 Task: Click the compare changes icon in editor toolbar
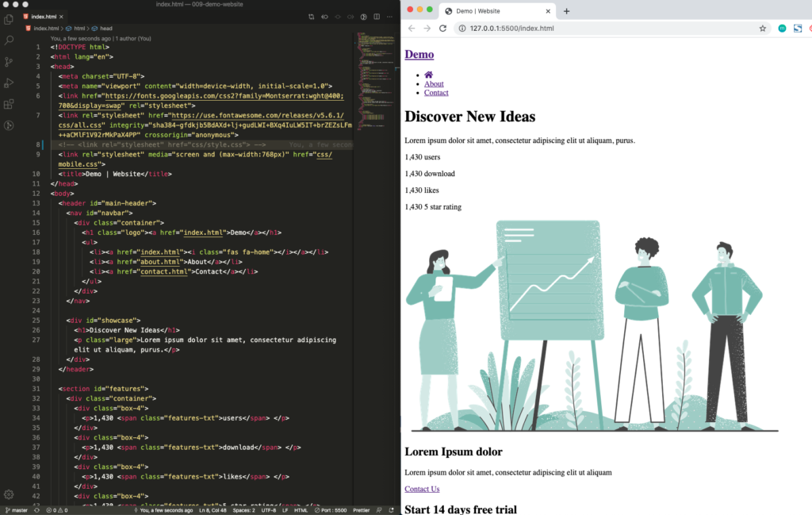click(311, 17)
